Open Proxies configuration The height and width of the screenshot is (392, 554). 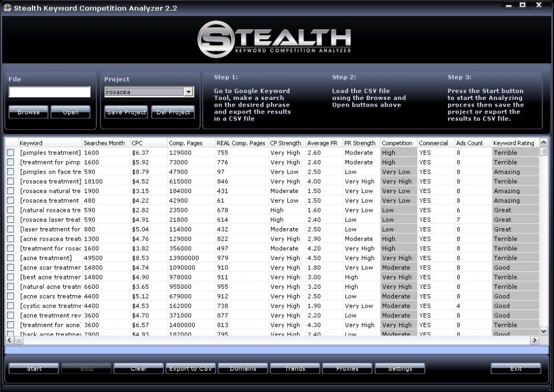click(347, 369)
